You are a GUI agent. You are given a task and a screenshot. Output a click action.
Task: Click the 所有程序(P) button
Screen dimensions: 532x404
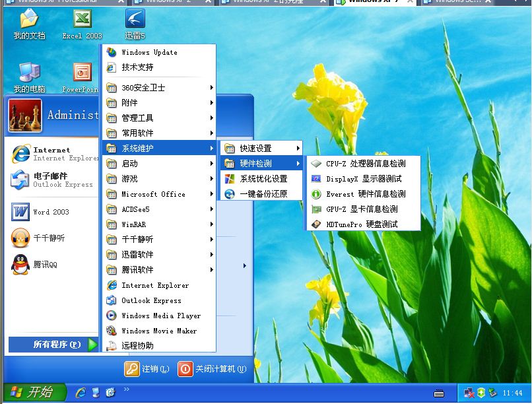point(53,345)
